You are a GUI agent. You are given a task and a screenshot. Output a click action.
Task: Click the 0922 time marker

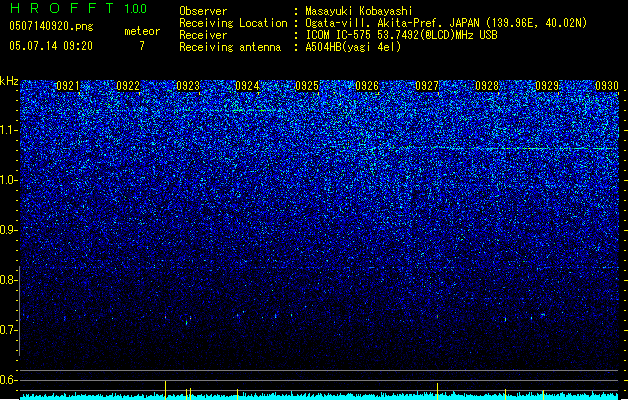(128, 86)
